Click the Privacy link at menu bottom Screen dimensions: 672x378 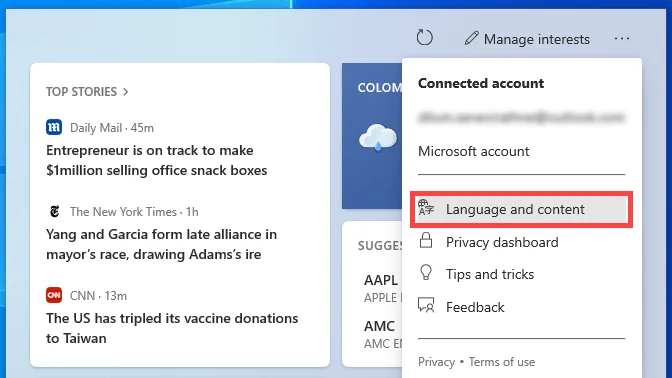coord(436,362)
